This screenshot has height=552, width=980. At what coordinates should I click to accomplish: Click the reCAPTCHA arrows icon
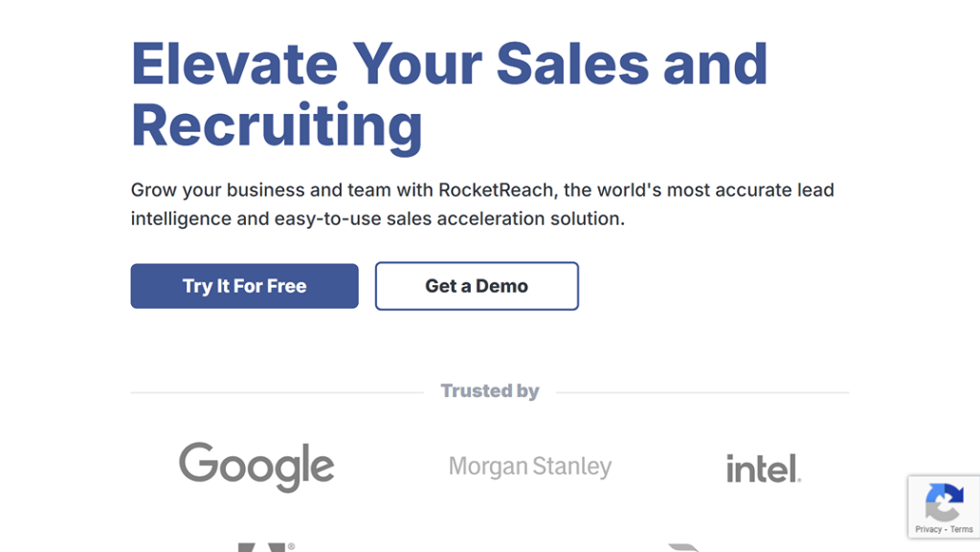[x=945, y=501]
